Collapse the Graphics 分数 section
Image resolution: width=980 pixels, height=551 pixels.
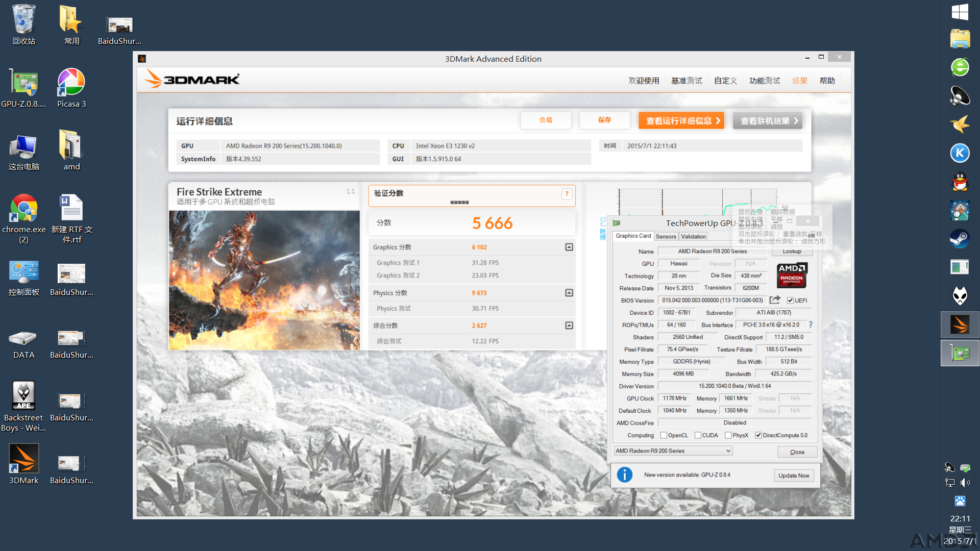pos(569,247)
